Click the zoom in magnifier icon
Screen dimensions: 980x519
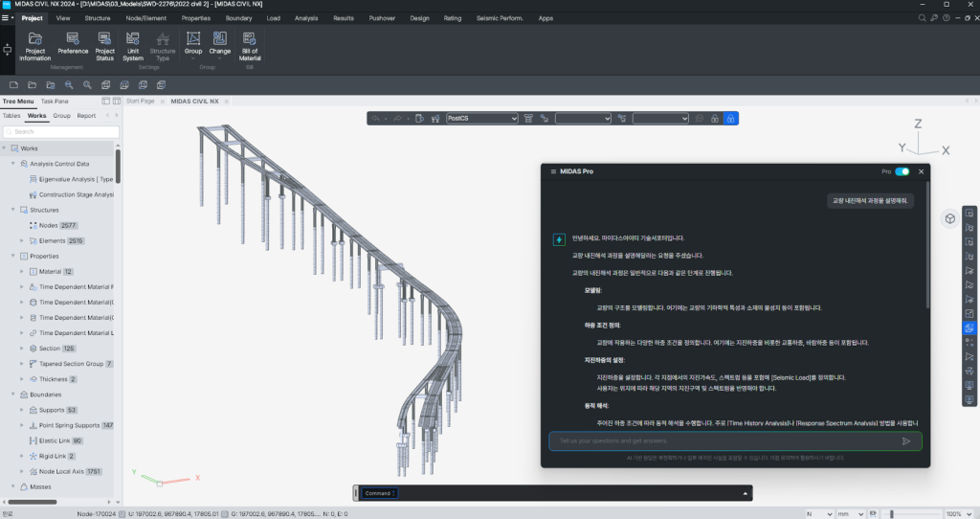[87, 85]
